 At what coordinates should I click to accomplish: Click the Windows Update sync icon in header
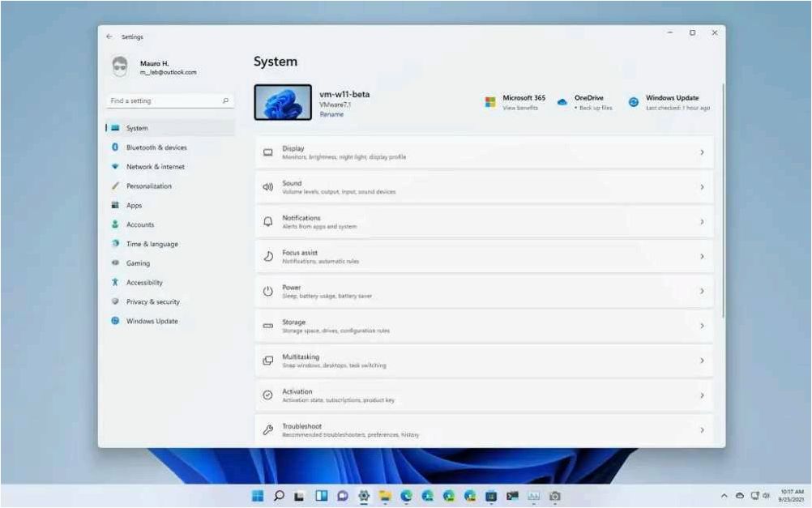point(634,102)
